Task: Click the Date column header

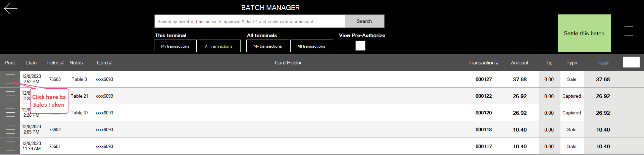Action: tap(31, 63)
